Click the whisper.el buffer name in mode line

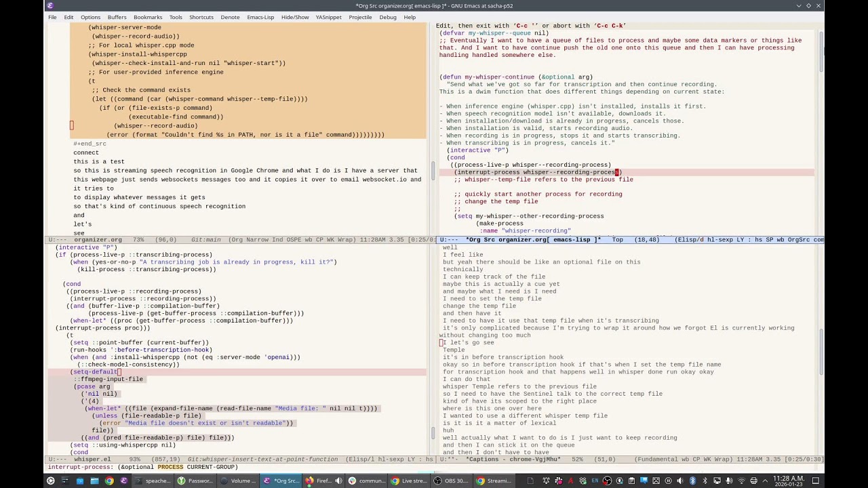[92, 460]
